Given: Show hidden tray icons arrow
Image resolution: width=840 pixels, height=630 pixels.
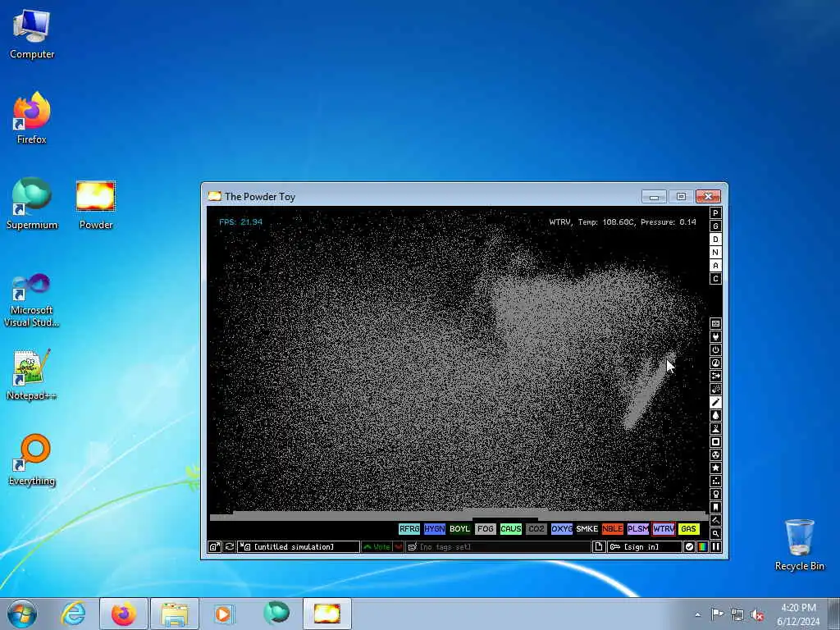Looking at the screenshot, I should coord(697,614).
